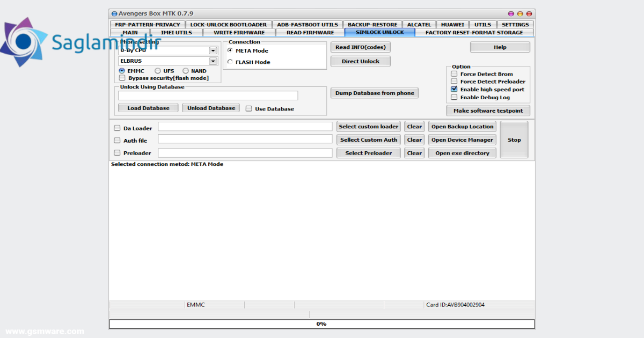The image size is (644, 338).
Task: Tick the Auth file checkbox
Action: pos(118,141)
